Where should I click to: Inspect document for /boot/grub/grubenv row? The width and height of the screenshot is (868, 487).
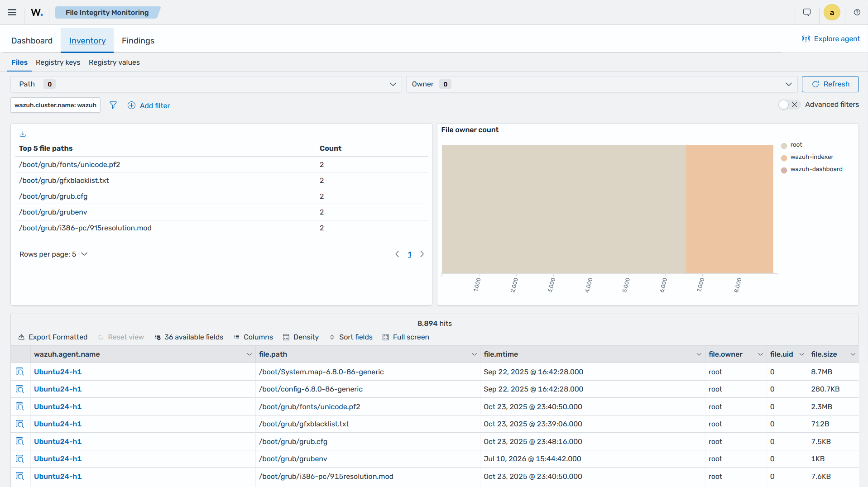click(20, 458)
